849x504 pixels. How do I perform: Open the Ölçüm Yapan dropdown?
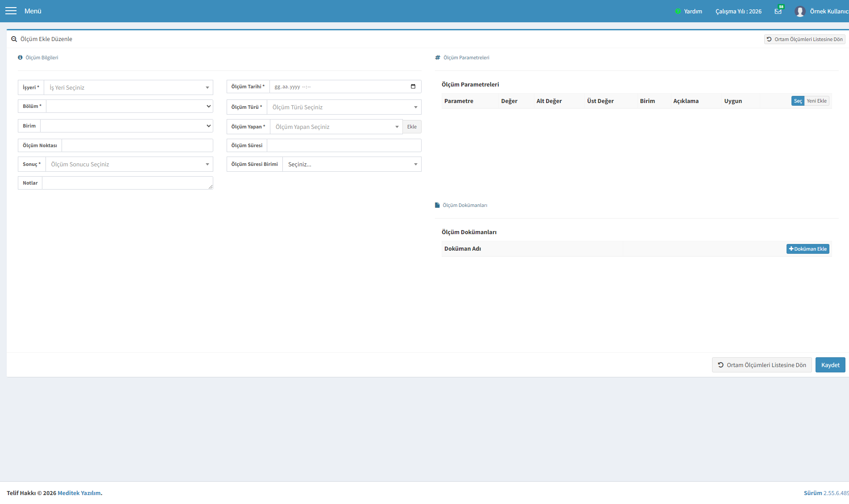click(336, 127)
